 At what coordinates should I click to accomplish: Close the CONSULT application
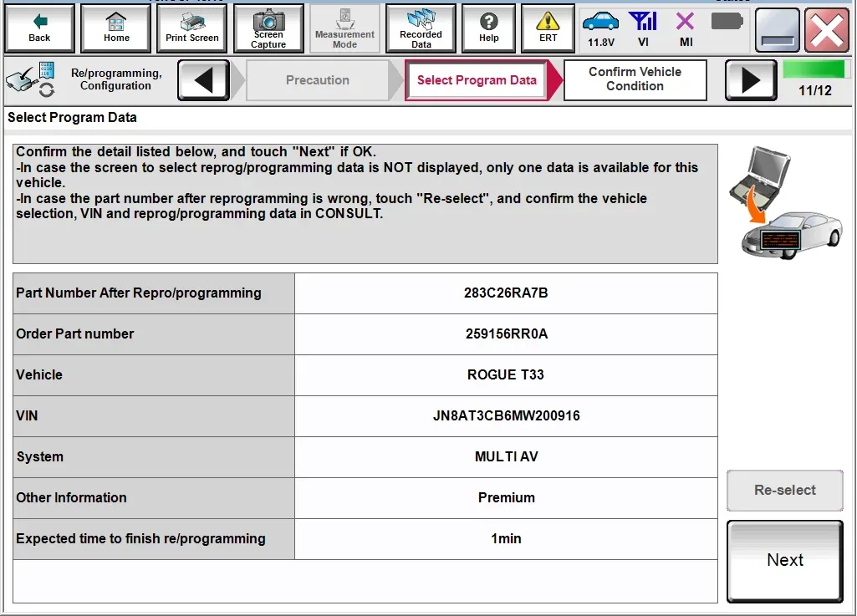827,30
